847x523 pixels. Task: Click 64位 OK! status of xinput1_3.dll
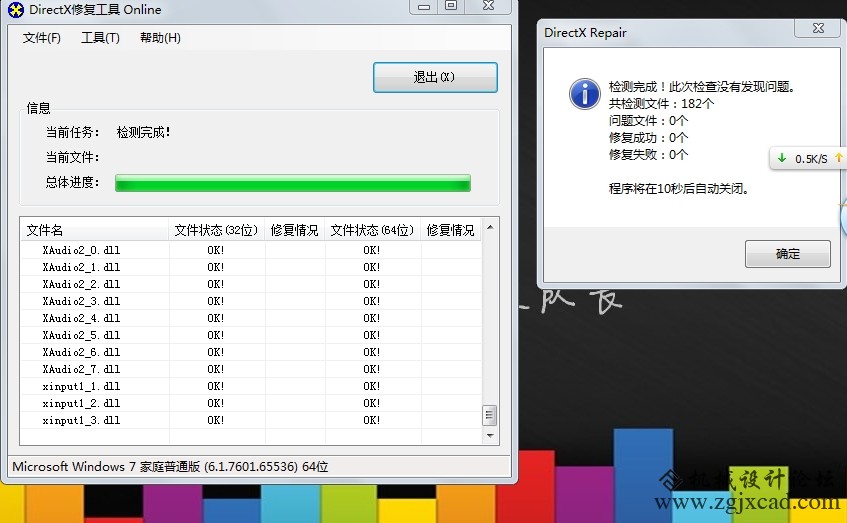click(372, 420)
